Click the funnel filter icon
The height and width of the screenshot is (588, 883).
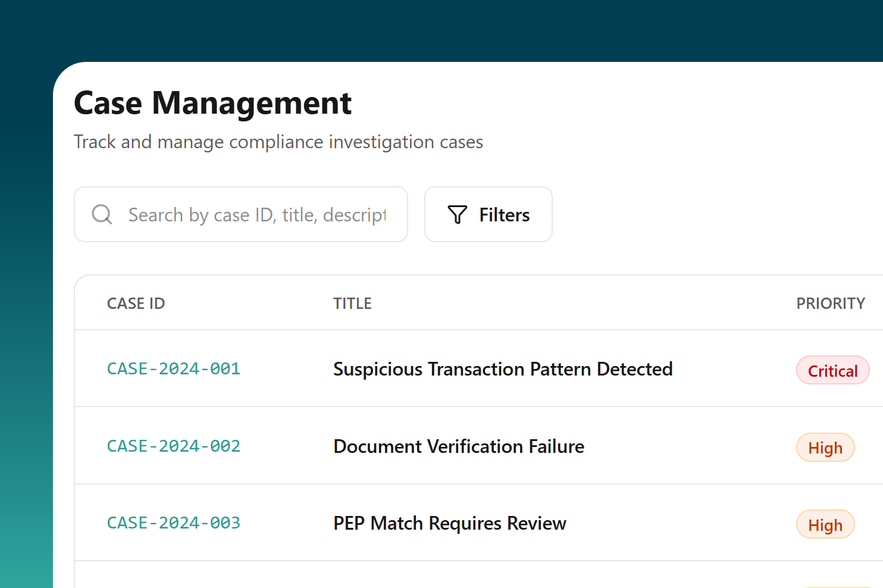pos(458,214)
